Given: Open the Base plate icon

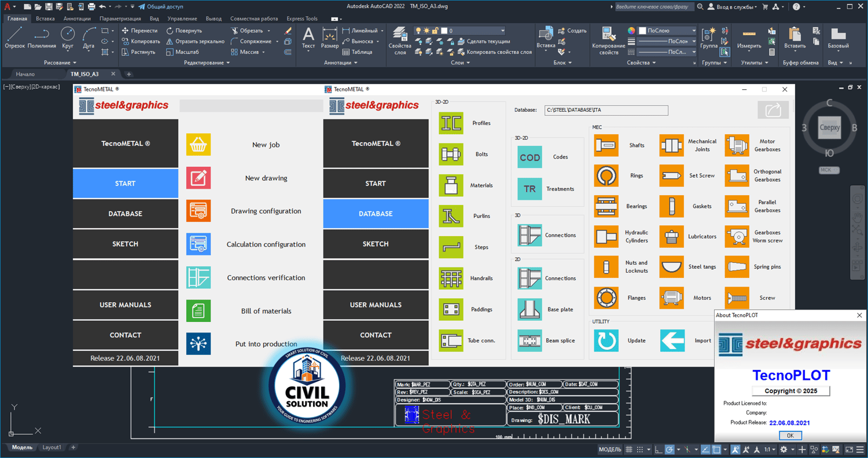Looking at the screenshot, I should 529,309.
